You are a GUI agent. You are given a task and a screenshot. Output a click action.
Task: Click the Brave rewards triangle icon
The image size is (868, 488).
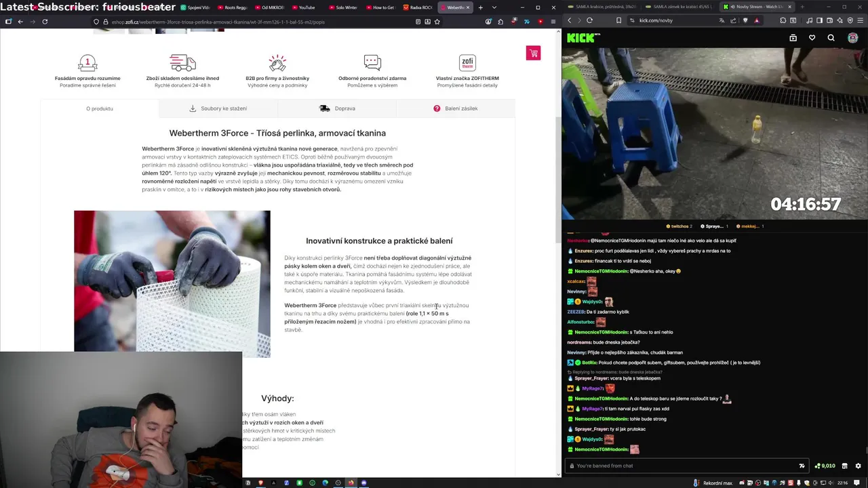coord(757,20)
